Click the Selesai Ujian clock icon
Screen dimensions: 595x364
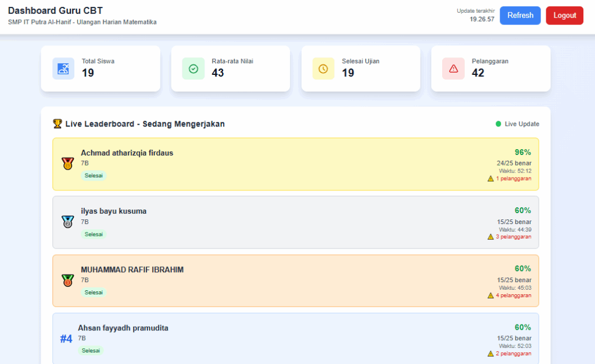323,69
